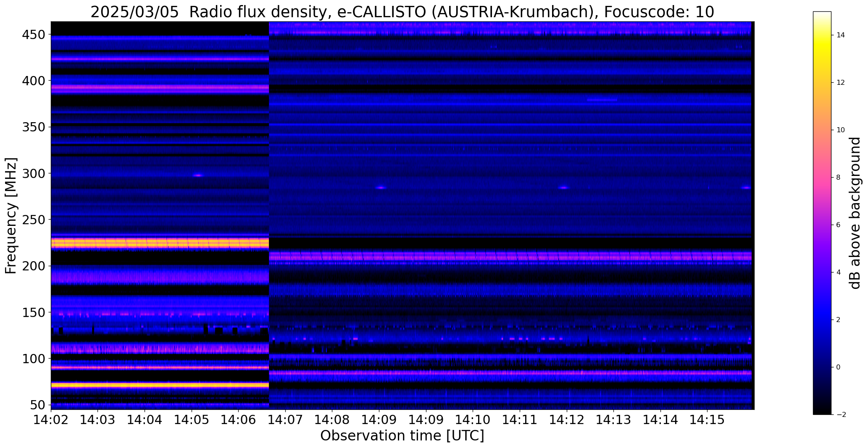
Task: Click the 14:03 time tick label
Action: [x=98, y=419]
